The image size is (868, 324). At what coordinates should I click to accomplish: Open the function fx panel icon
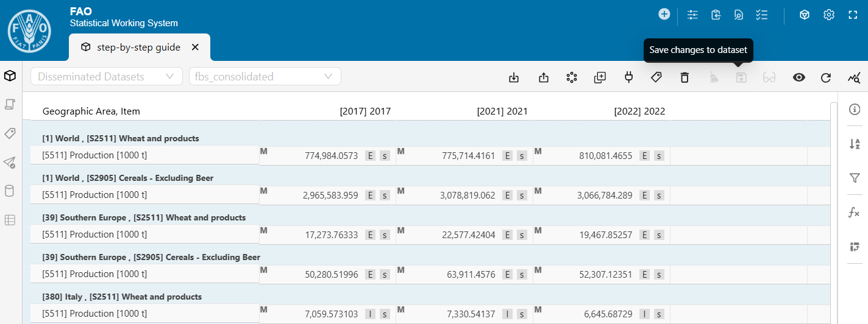tap(855, 213)
